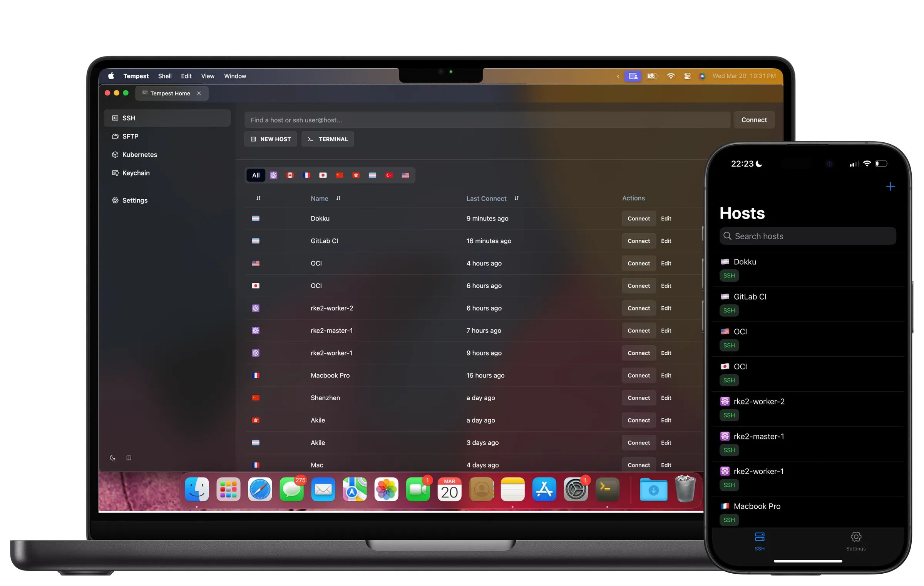Select the All filter chip
The image size is (924, 586).
[x=255, y=175]
